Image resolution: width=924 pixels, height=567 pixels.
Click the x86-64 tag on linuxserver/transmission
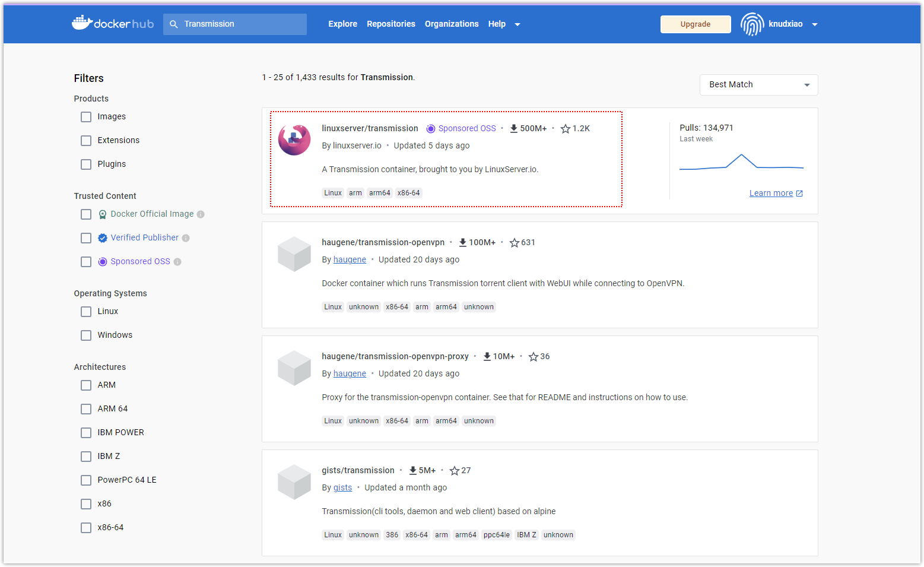tap(409, 193)
